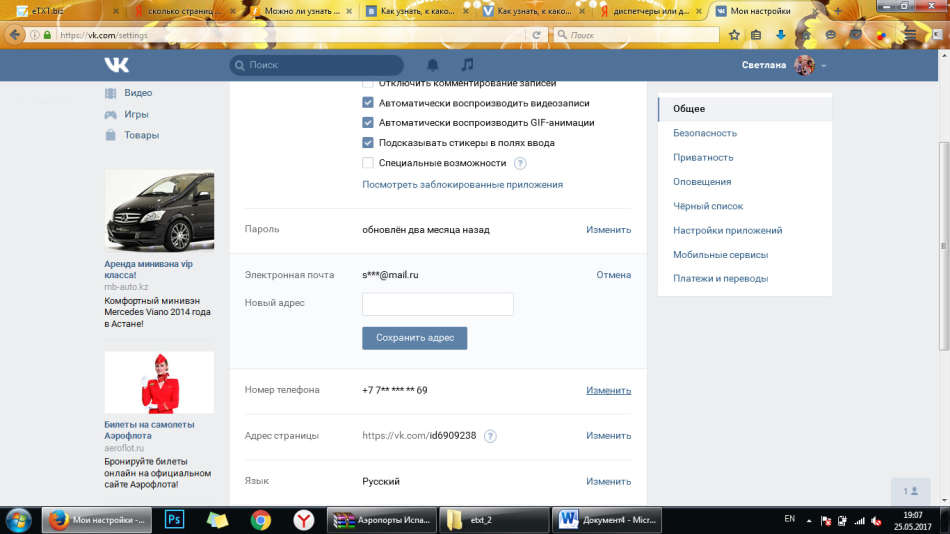The image size is (950, 534).
Task: Disable Автоматически воспроизводить видеозаписи checkbox
Action: [368, 103]
